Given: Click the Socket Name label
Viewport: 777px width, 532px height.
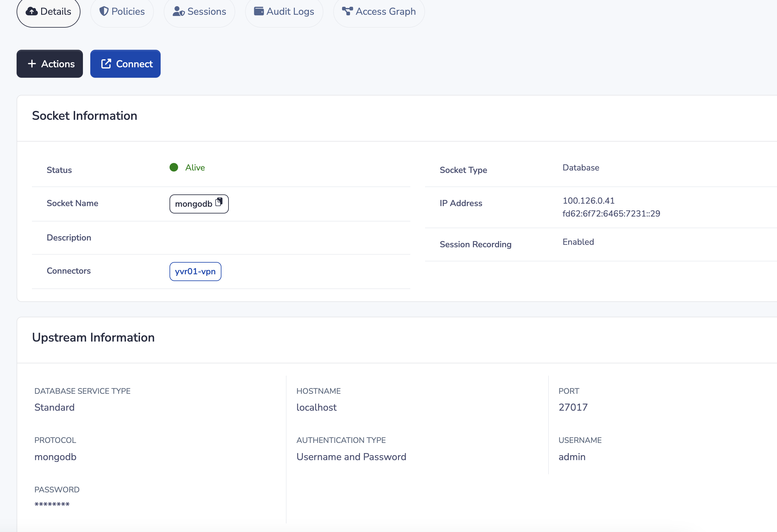Looking at the screenshot, I should click(x=72, y=203).
